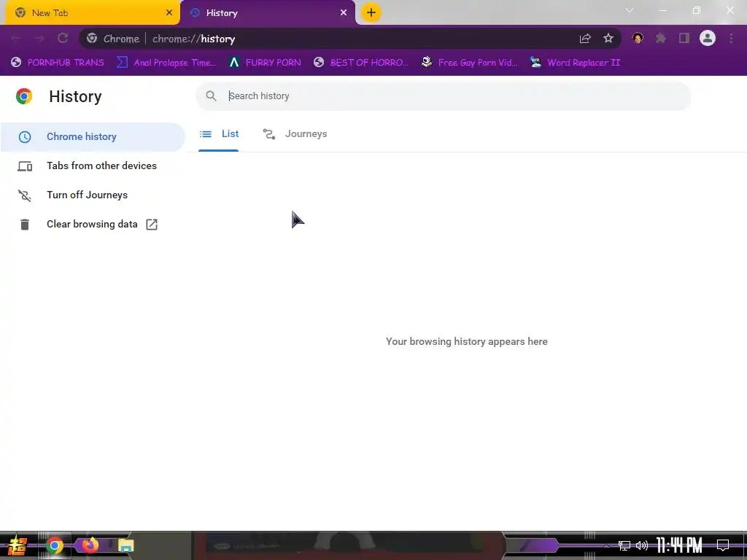Click the Search history field

click(443, 96)
